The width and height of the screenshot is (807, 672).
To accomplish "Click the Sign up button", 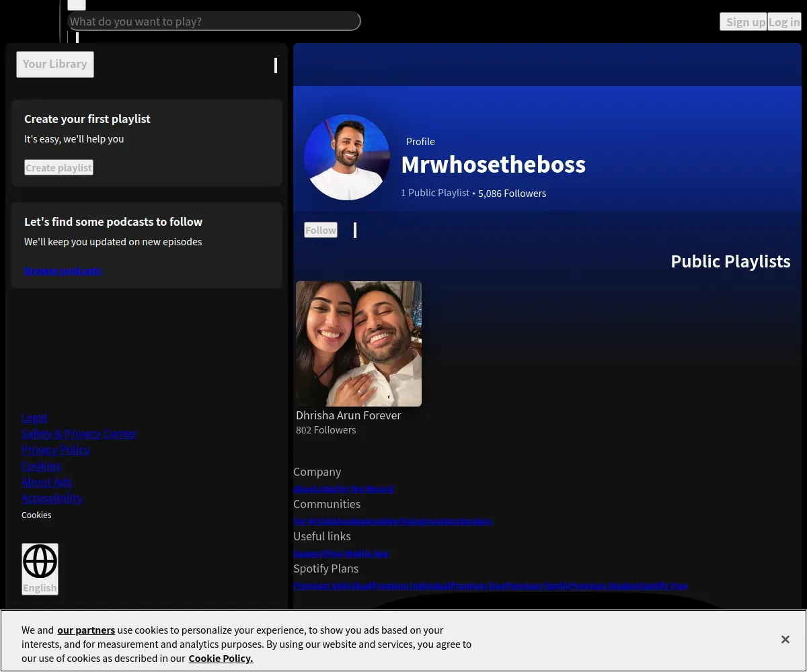I will click(743, 22).
